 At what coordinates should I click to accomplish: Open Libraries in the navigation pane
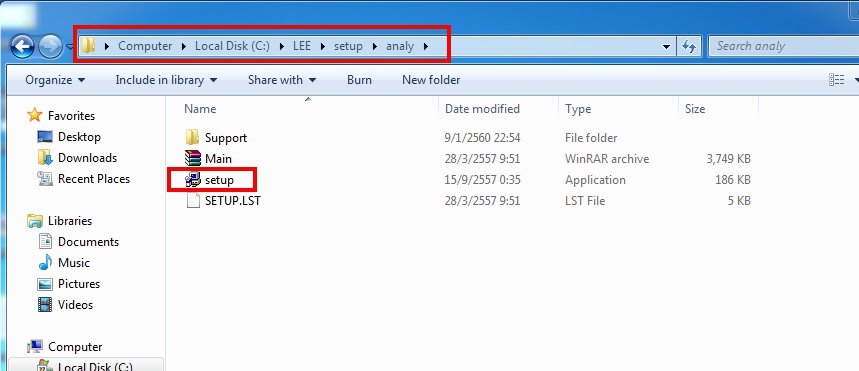[x=70, y=221]
